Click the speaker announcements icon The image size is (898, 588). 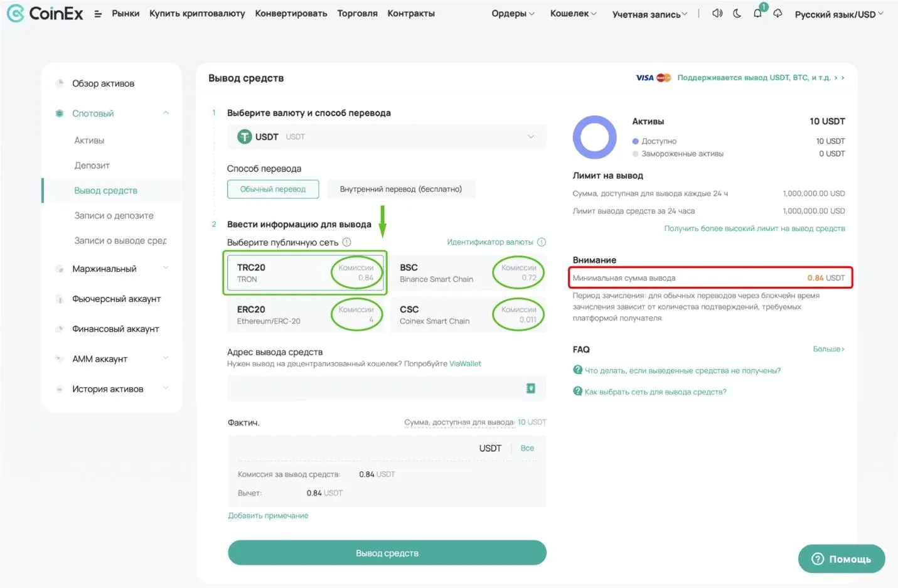coord(717,13)
